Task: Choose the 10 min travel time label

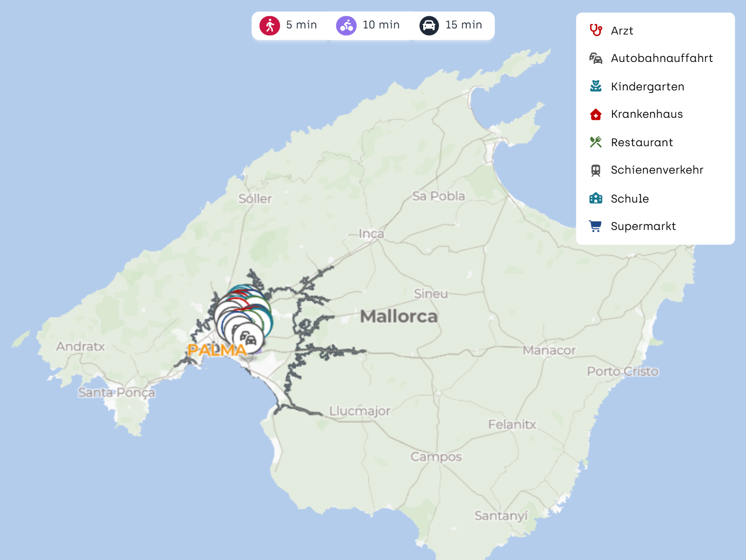Action: 381,25
